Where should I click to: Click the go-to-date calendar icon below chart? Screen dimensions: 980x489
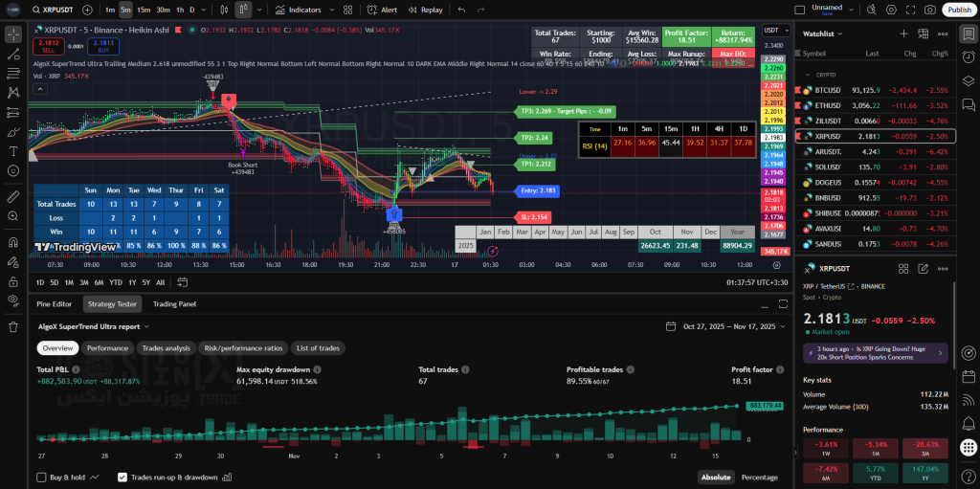tap(182, 282)
